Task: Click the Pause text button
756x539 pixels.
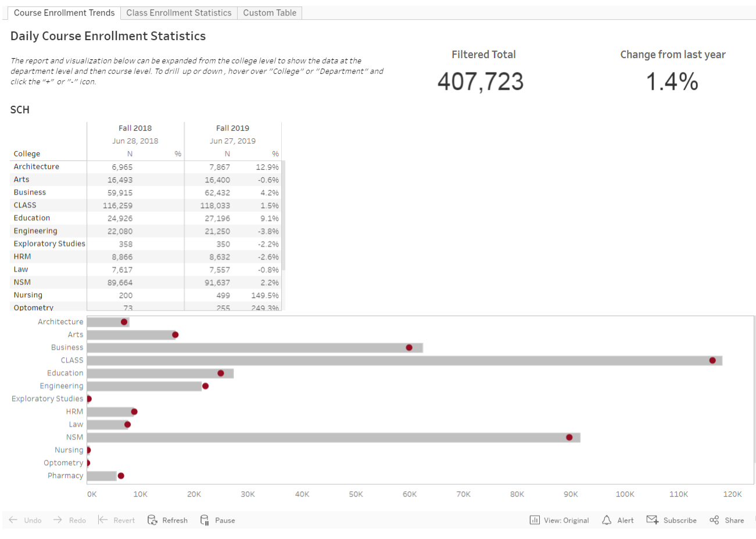Action: tap(225, 520)
